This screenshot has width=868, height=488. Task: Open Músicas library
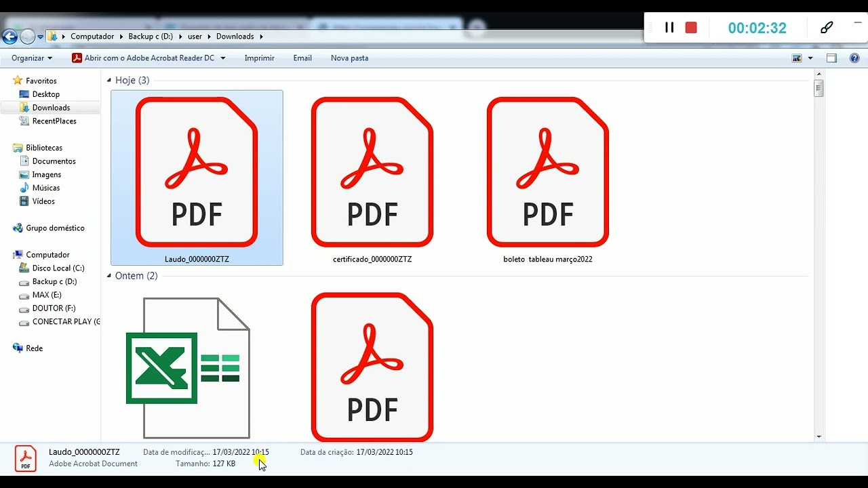46,188
